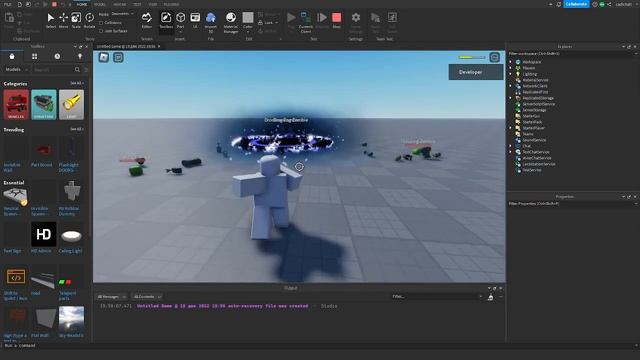
Task: Switch to the TEST ribbon tab
Action: tap(137, 4)
